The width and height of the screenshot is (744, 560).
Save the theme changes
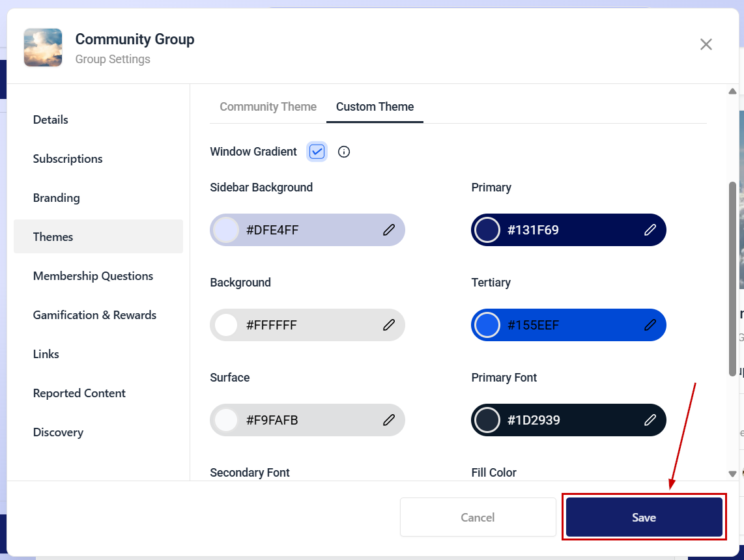tap(644, 517)
